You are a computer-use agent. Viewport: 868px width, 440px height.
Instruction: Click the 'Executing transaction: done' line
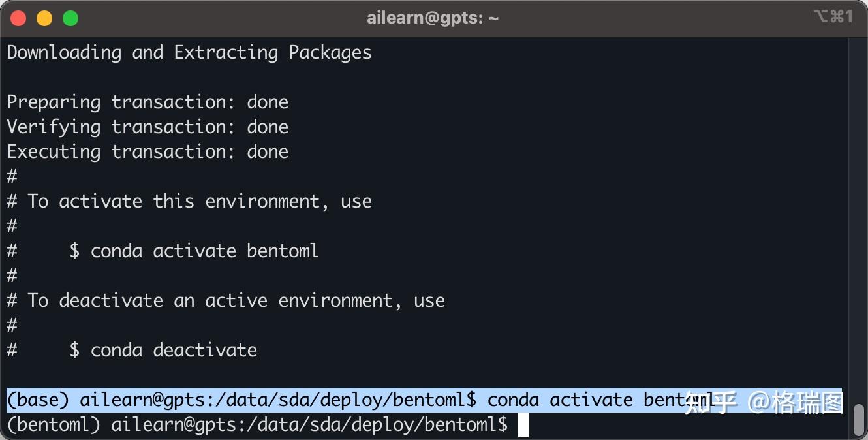point(147,152)
